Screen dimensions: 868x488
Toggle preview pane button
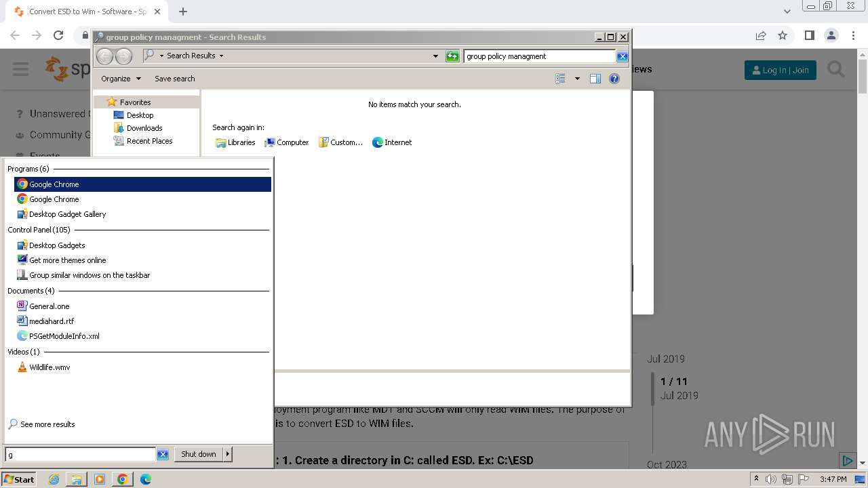coord(595,79)
